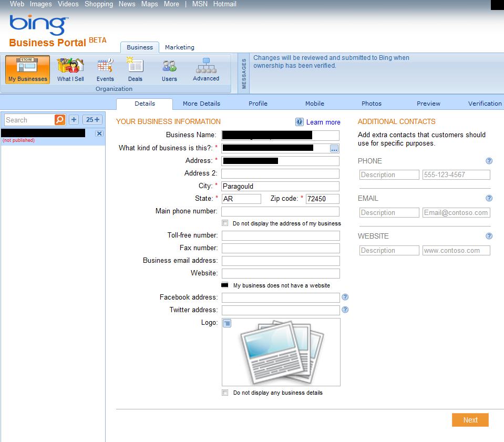Open the Events calendar icon
Screen dimensions: 504x442
pos(105,69)
